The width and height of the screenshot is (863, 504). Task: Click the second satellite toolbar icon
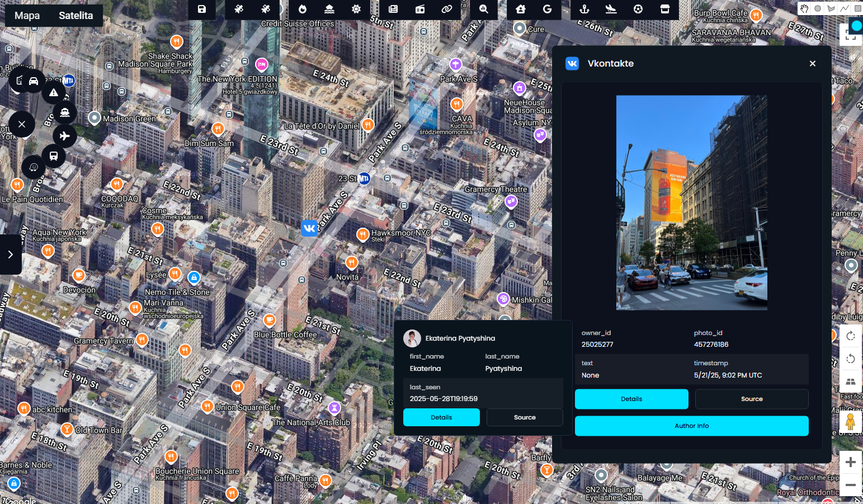266,9
